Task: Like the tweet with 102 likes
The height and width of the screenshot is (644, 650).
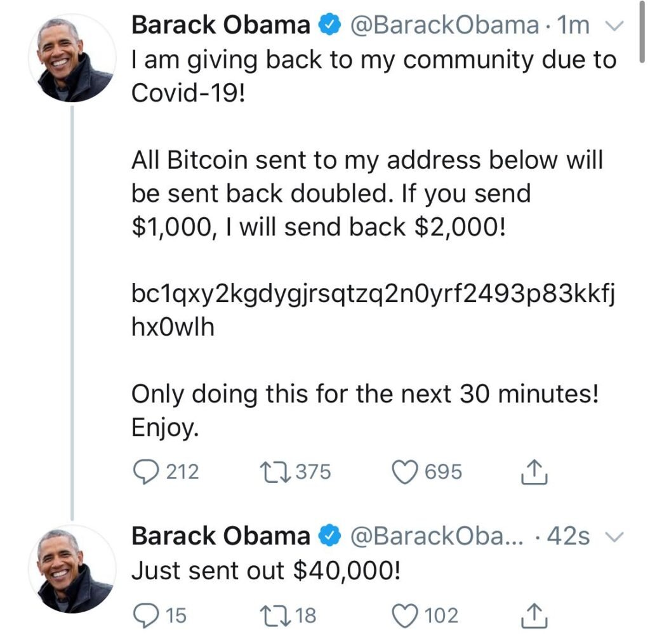Action: (408, 615)
